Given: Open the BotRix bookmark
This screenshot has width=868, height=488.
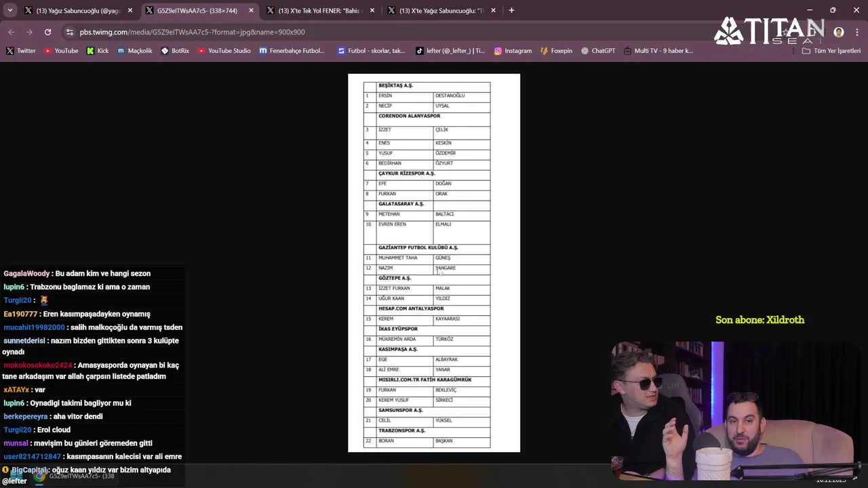Looking at the screenshot, I should [x=175, y=51].
